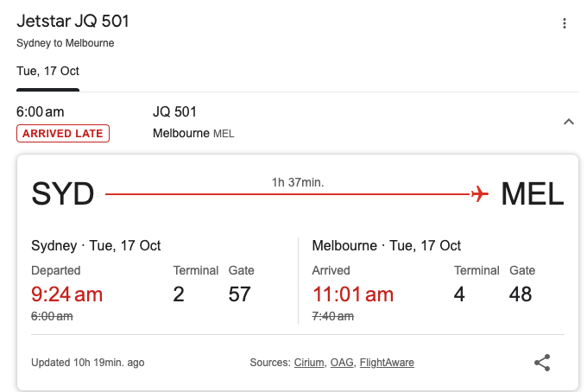
Task: Click the Sydney to Melbourne subtitle
Action: [65, 43]
